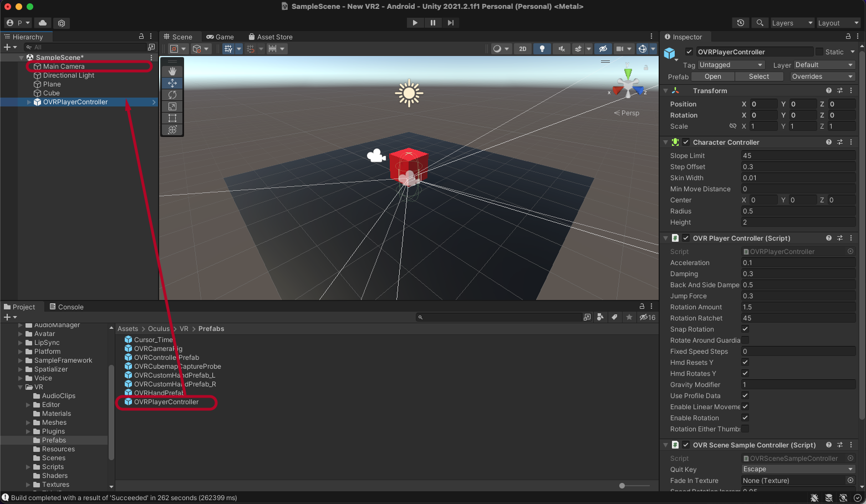
Task: Open the cloud services icon
Action: [x=43, y=23]
